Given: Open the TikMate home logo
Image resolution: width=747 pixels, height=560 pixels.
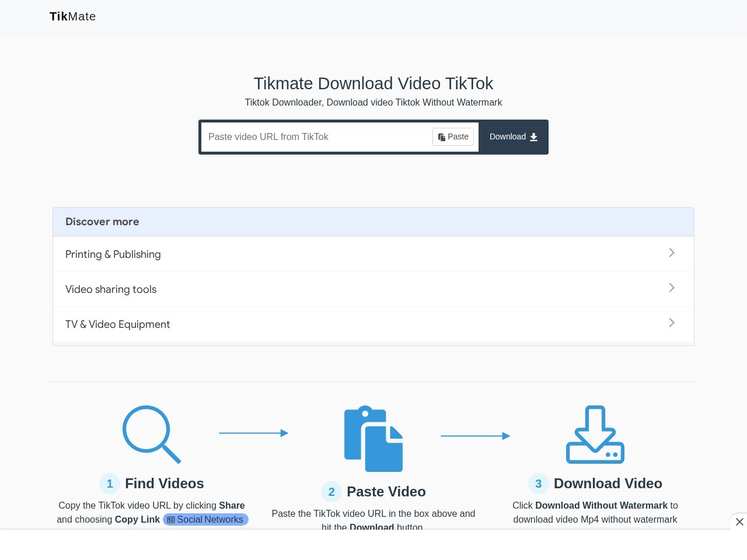Looking at the screenshot, I should coord(73,16).
